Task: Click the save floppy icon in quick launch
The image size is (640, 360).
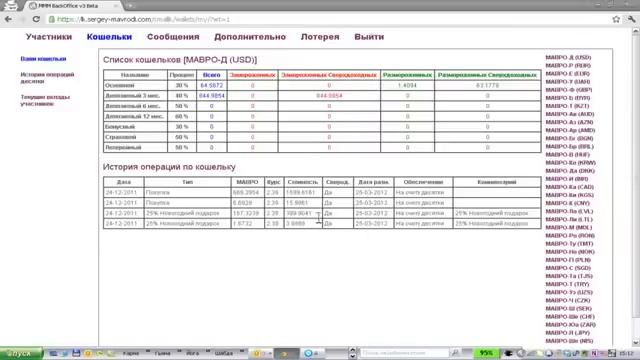Action: (76, 353)
